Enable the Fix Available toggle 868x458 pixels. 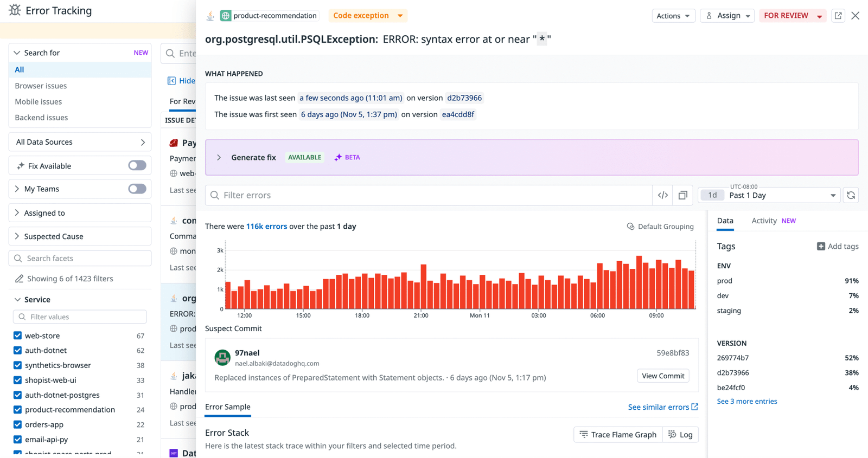click(x=137, y=165)
